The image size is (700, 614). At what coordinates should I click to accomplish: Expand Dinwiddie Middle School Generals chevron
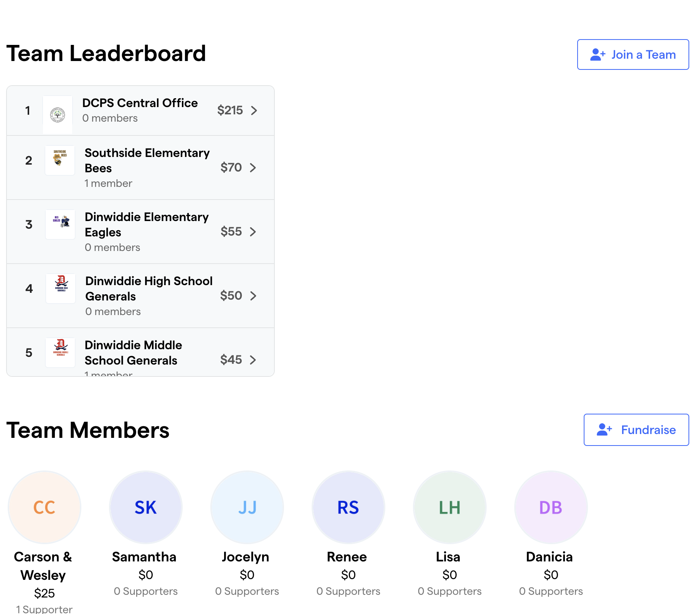click(253, 360)
